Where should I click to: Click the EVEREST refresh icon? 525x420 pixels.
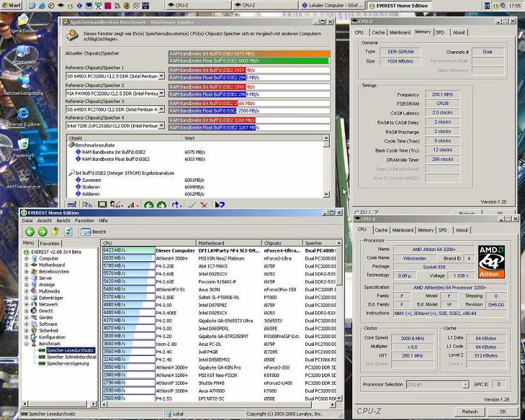tap(69, 232)
